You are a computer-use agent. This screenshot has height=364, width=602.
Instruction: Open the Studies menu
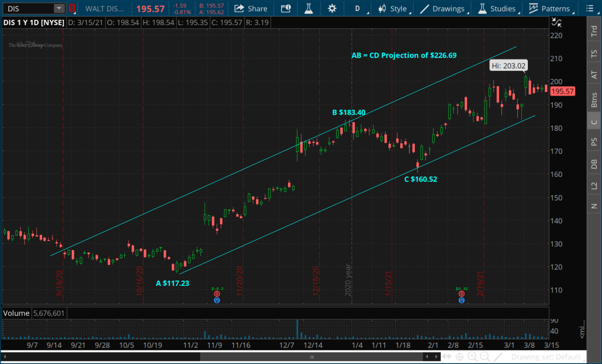pos(497,9)
